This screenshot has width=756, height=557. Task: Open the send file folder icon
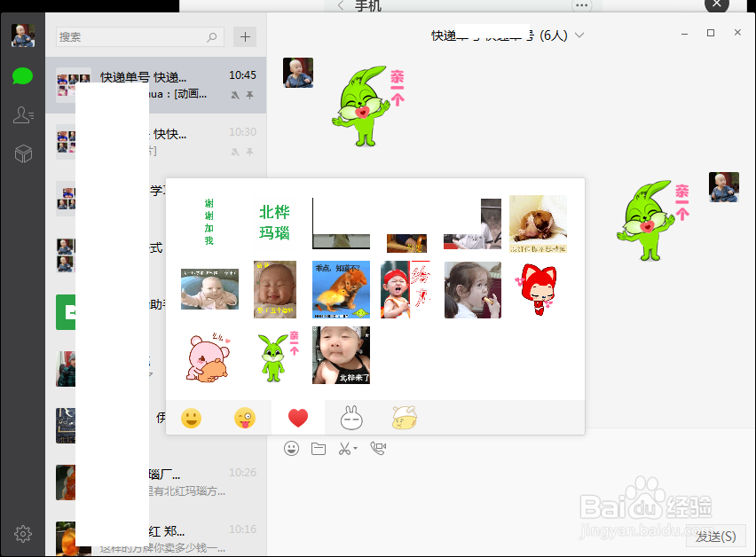[x=319, y=448]
